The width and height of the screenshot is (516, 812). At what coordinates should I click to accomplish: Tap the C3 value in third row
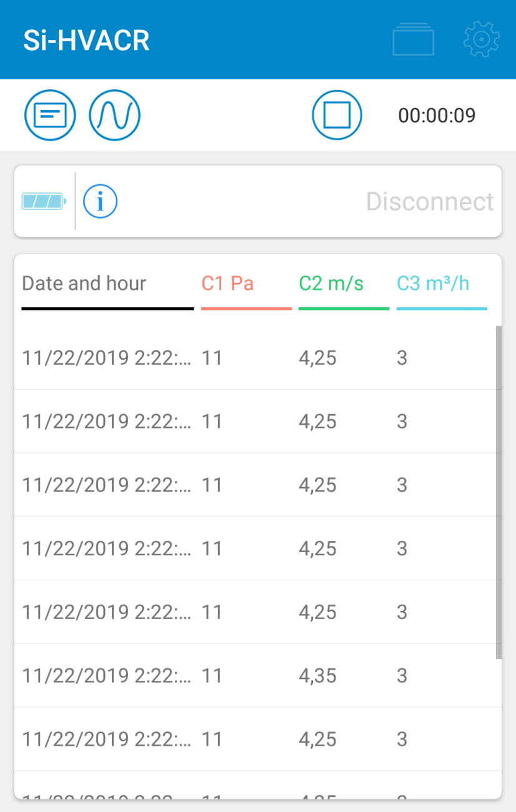402,485
